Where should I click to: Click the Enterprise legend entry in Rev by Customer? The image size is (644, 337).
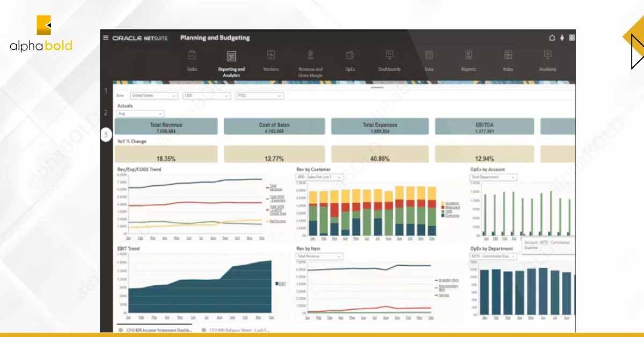click(450, 215)
